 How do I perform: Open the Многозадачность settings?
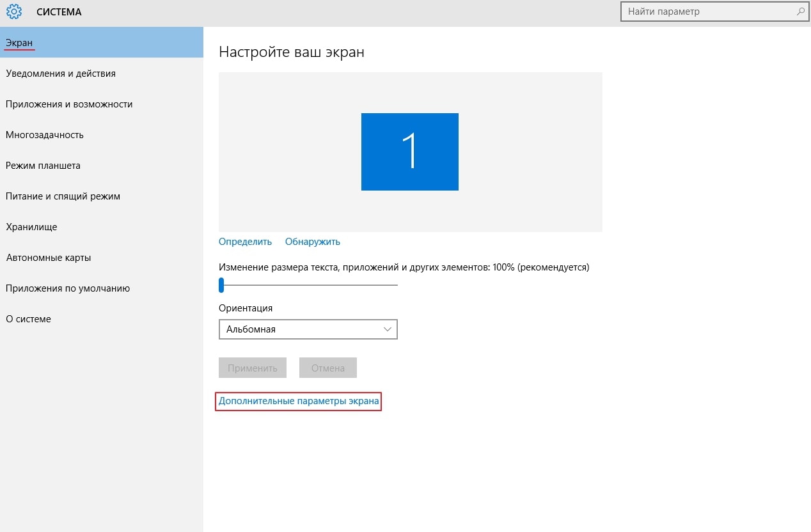click(x=45, y=135)
